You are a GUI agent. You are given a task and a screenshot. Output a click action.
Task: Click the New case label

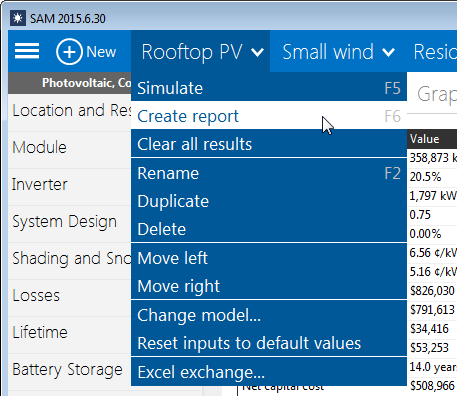tap(101, 52)
